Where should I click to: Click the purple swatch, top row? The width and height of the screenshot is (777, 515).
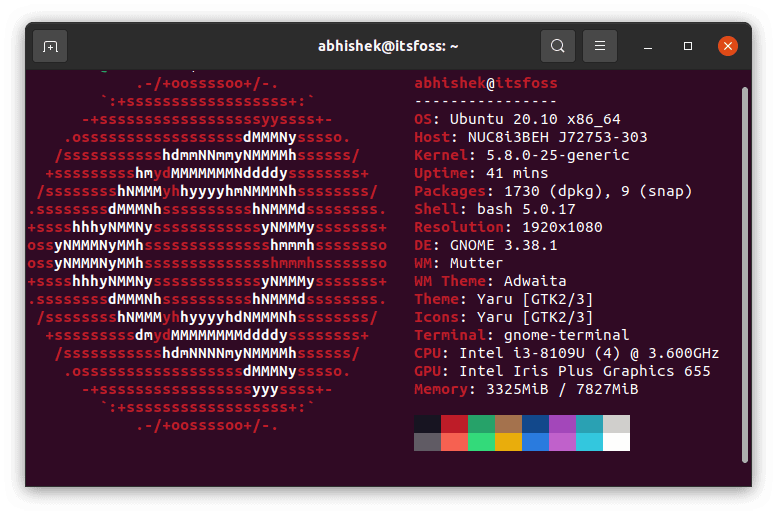(x=562, y=424)
